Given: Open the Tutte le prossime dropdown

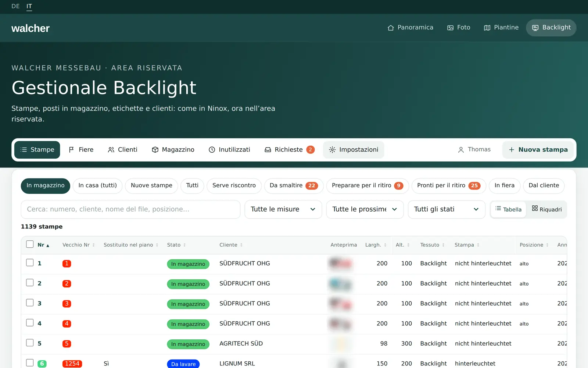Looking at the screenshot, I should coord(365,209).
